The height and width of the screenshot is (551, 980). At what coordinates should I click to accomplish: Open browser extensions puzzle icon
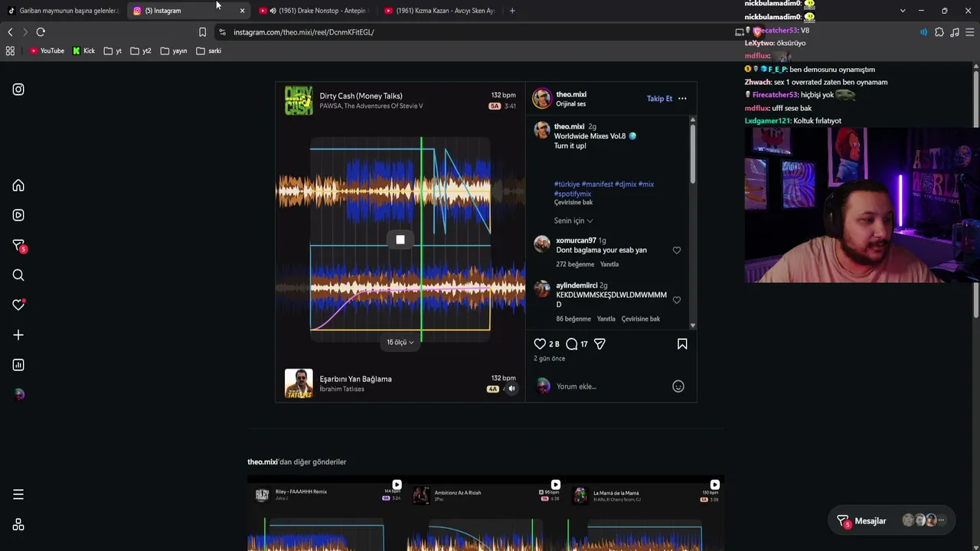tap(939, 32)
